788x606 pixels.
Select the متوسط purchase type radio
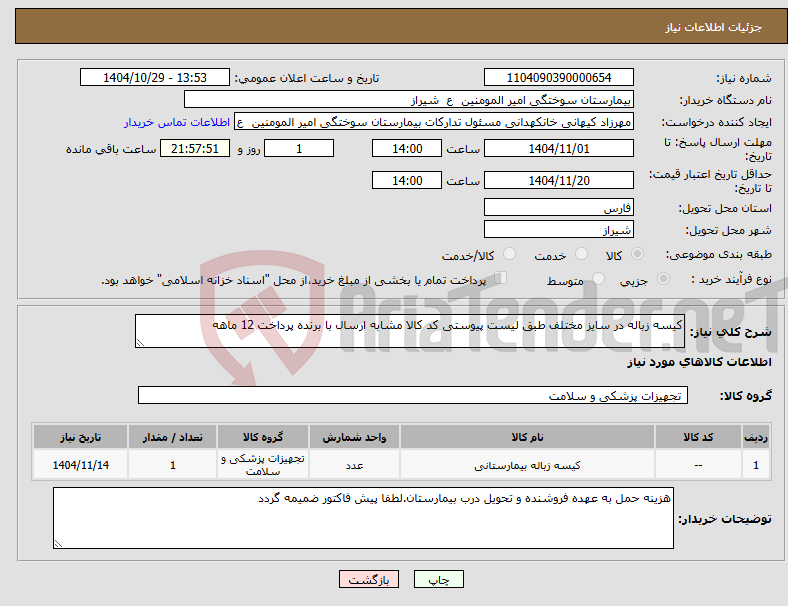[x=598, y=279]
